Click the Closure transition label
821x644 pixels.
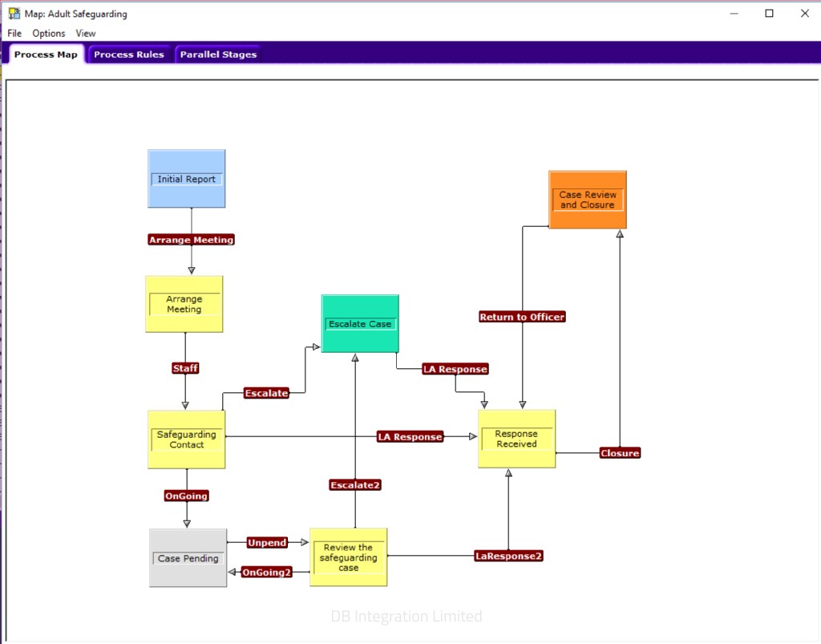click(620, 453)
